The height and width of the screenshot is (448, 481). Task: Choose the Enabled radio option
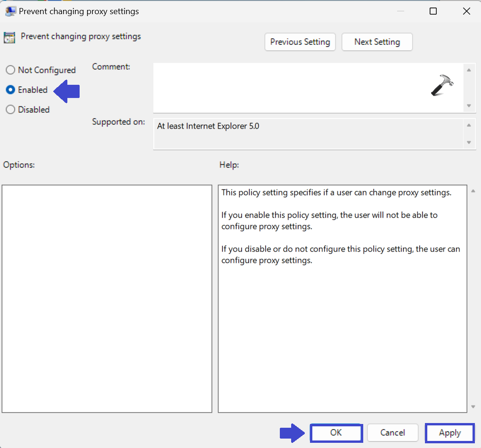pos(10,90)
